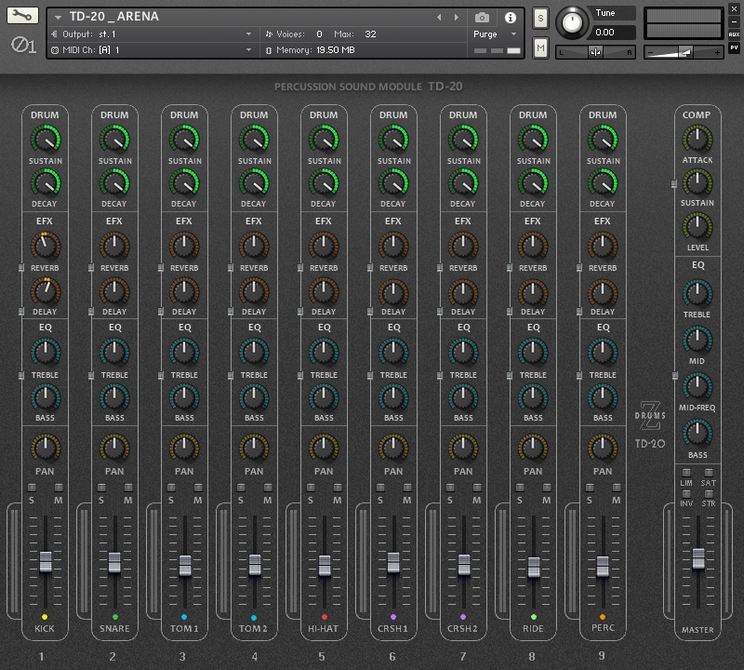Go to the previous instrument arrow

pyautogui.click(x=439, y=18)
